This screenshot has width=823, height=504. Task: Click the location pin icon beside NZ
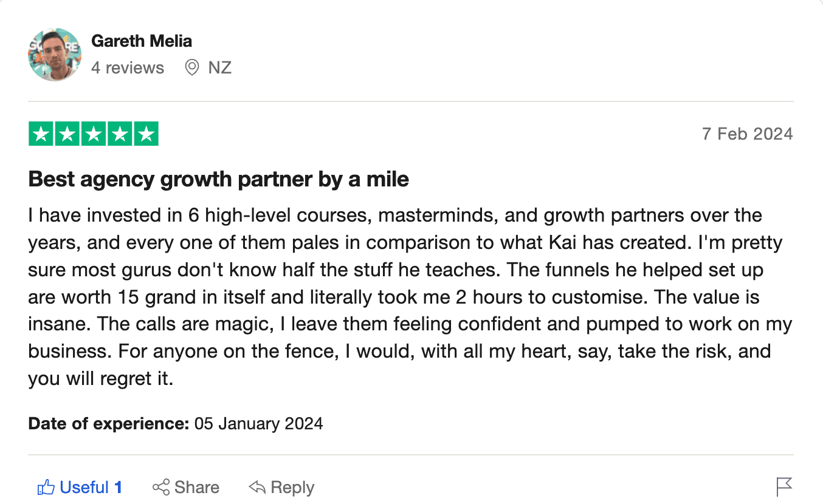[192, 67]
